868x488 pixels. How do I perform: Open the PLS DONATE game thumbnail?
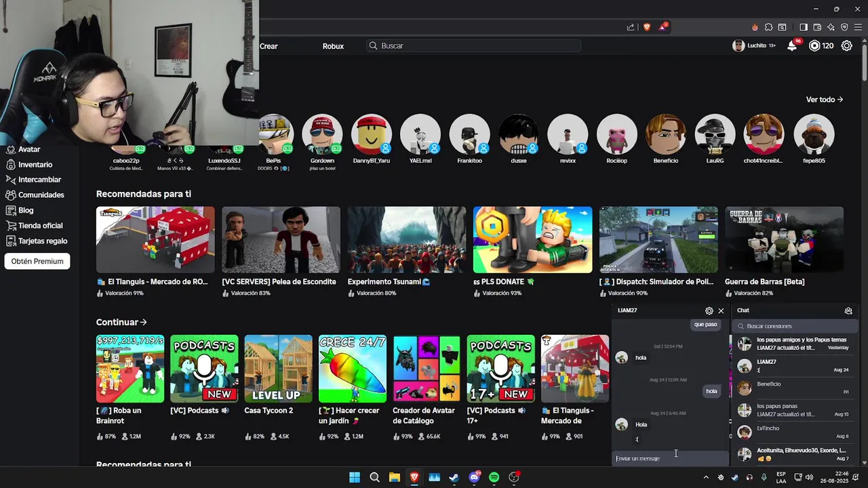[532, 240]
